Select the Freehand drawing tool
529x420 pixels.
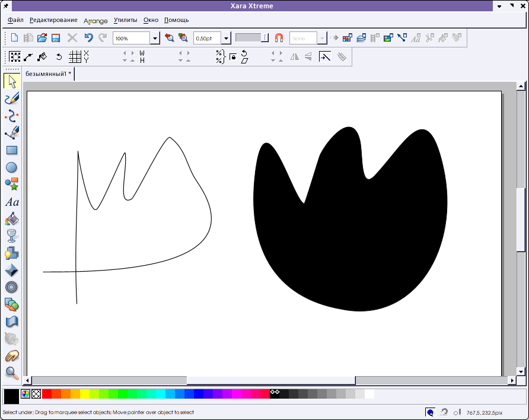(x=11, y=98)
